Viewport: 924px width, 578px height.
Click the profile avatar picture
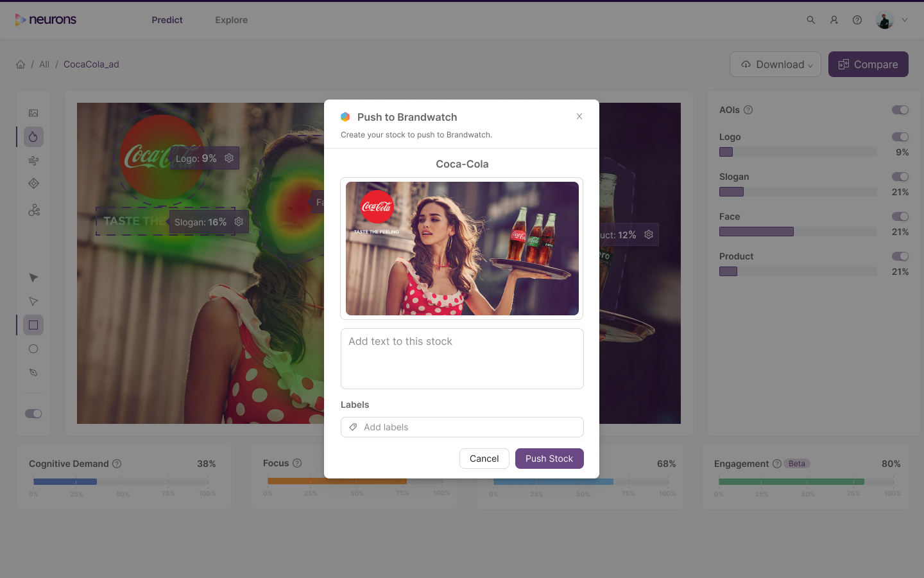pos(885,20)
